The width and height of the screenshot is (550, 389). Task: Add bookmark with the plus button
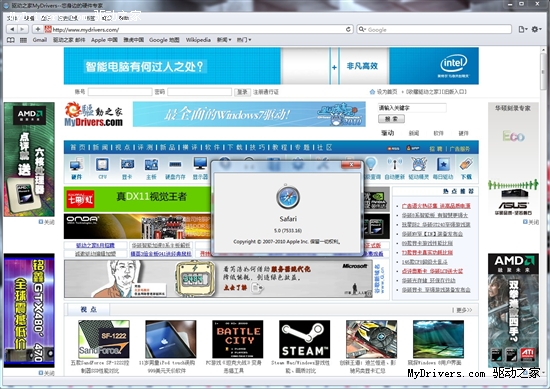[x=38, y=29]
